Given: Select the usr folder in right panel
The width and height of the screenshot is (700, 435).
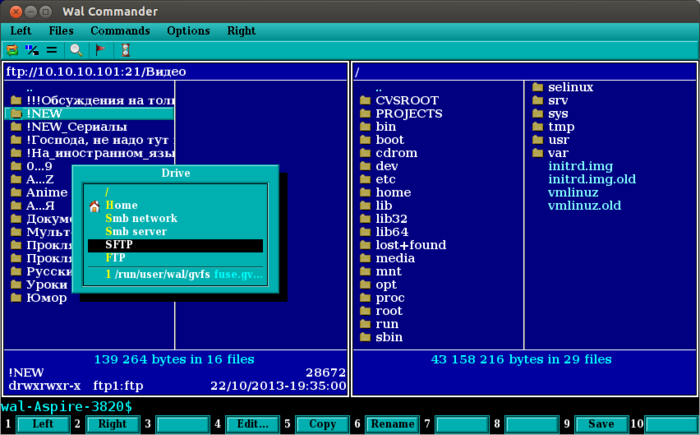Looking at the screenshot, I should coord(610,140).
